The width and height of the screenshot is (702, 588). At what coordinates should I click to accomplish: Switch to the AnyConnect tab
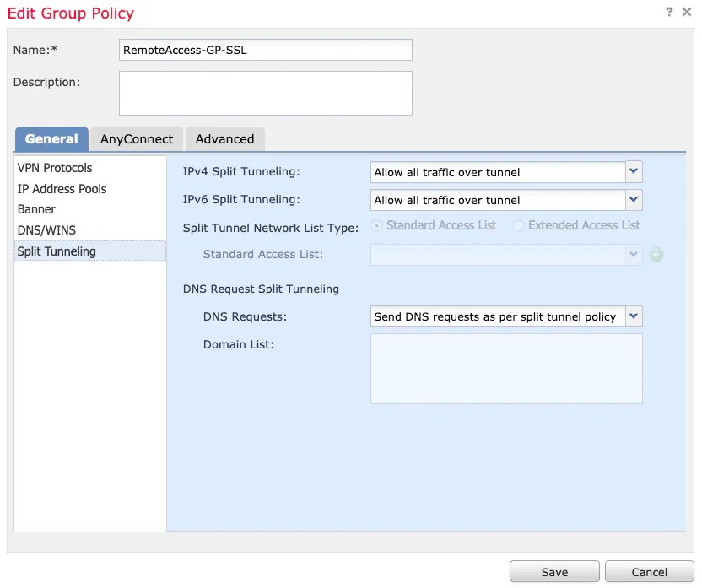[x=137, y=139]
